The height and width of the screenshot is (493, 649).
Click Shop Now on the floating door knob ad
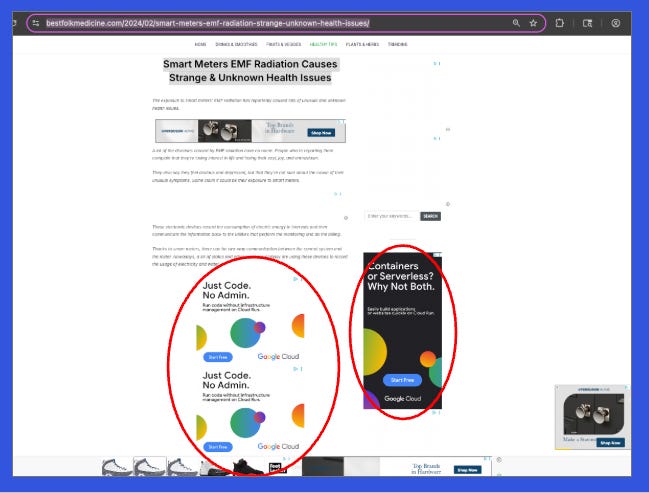click(x=611, y=443)
